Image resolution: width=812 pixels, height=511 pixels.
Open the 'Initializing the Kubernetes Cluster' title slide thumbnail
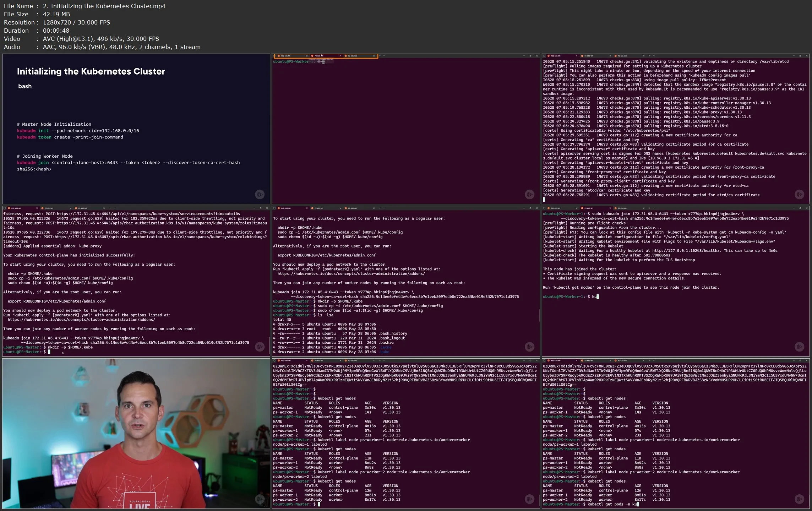click(x=136, y=129)
